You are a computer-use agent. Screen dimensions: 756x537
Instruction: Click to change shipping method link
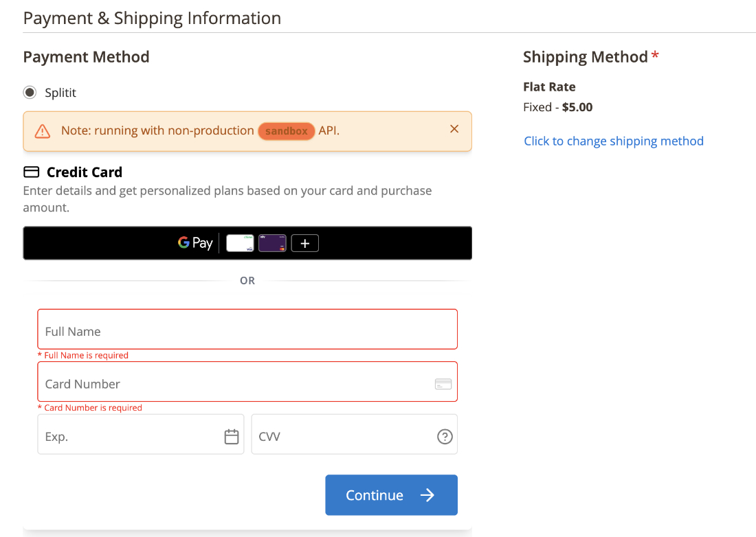coord(614,141)
